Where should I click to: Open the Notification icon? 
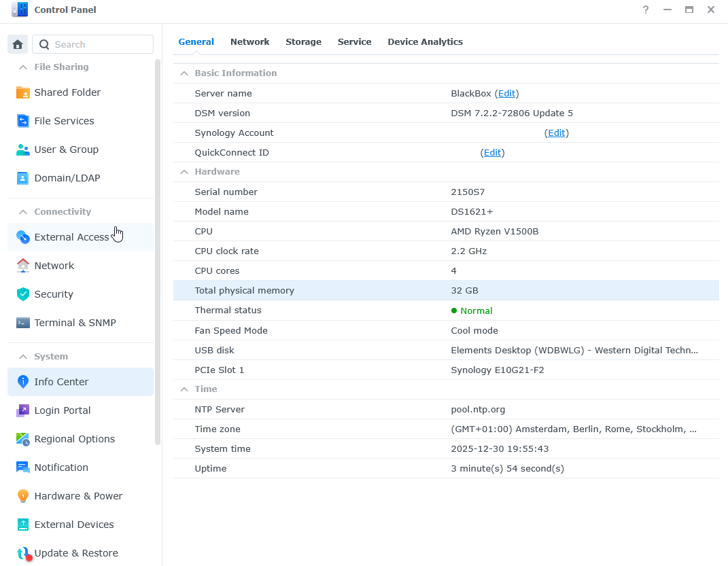[x=22, y=467]
